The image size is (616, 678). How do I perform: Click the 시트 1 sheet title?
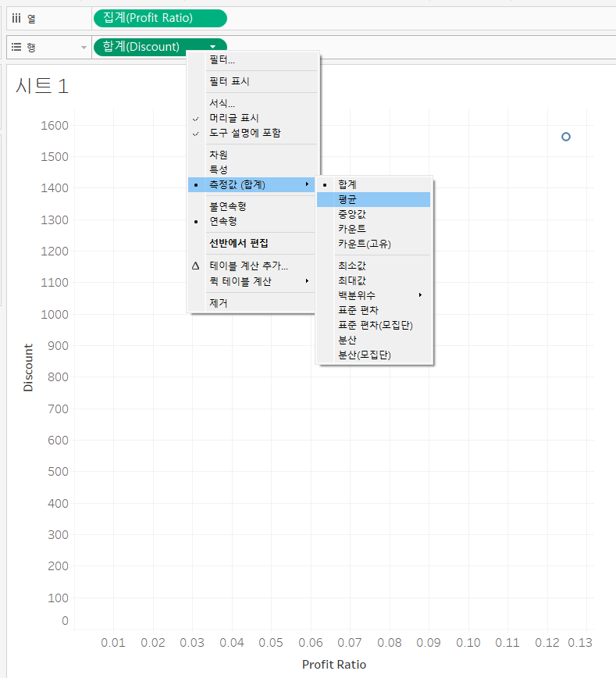coord(42,86)
